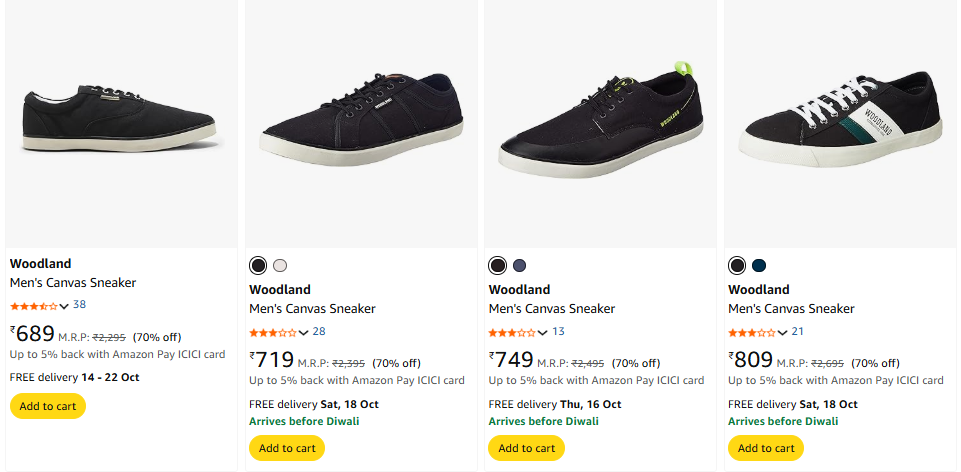Image resolution: width=961 pixels, height=472 pixels.
Task: Choose the beige color swatch on ₹719 sneaker
Action: point(280,265)
